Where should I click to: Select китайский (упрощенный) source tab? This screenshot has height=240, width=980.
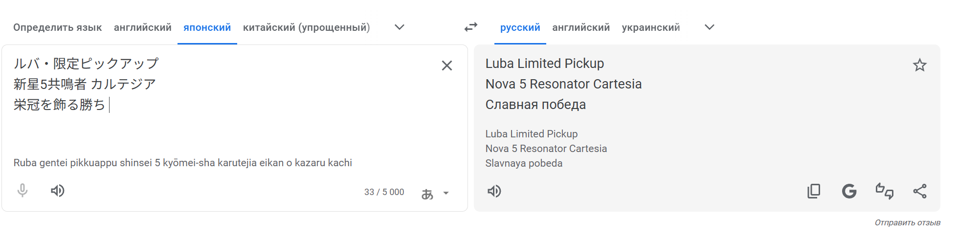(307, 27)
